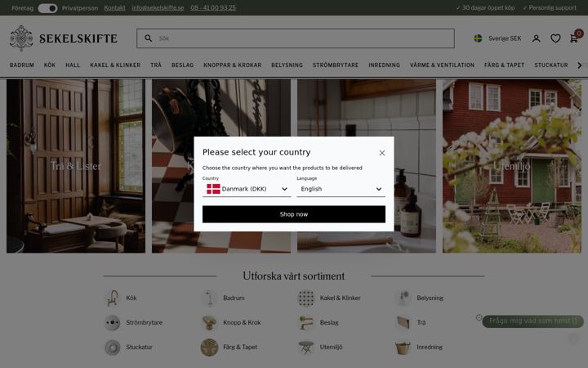Click the SEKELSKIFTE wordmark
588x368 pixels.
pos(78,38)
